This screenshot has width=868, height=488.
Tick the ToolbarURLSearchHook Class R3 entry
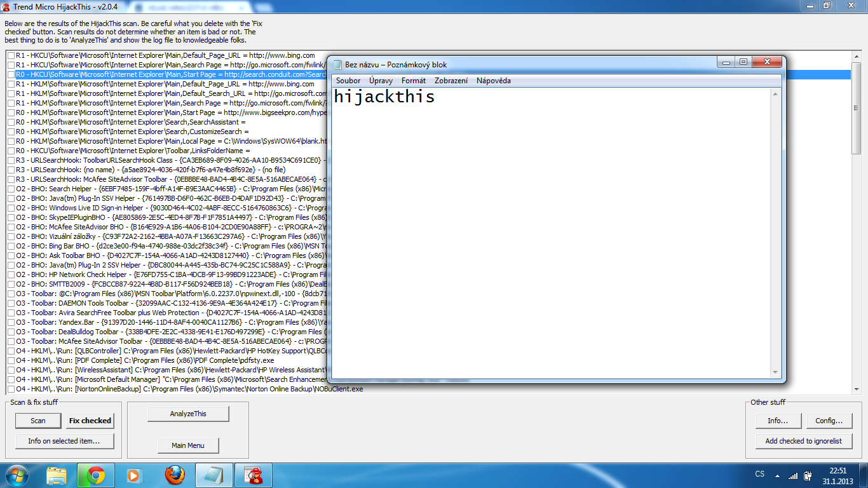coord(11,160)
